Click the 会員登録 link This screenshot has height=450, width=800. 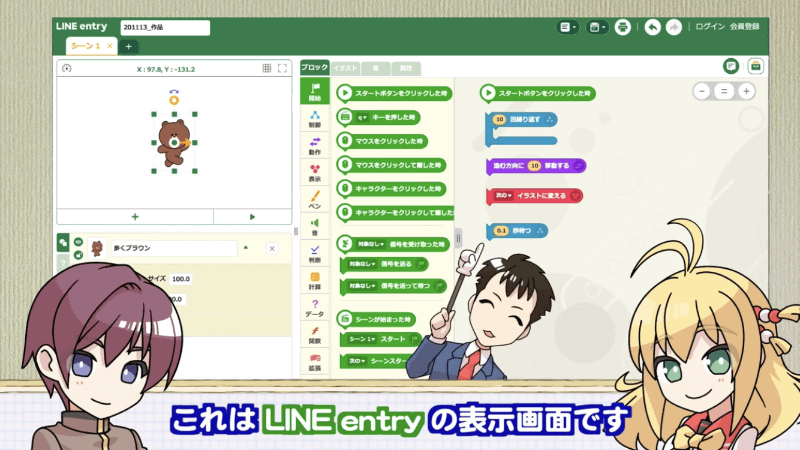pyautogui.click(x=745, y=27)
